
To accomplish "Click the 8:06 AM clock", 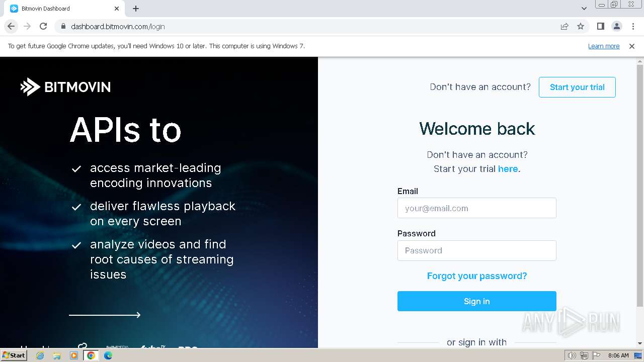I will [x=618, y=355].
